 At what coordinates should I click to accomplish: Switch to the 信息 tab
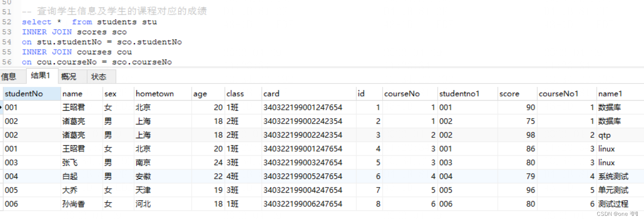[x=9, y=77]
